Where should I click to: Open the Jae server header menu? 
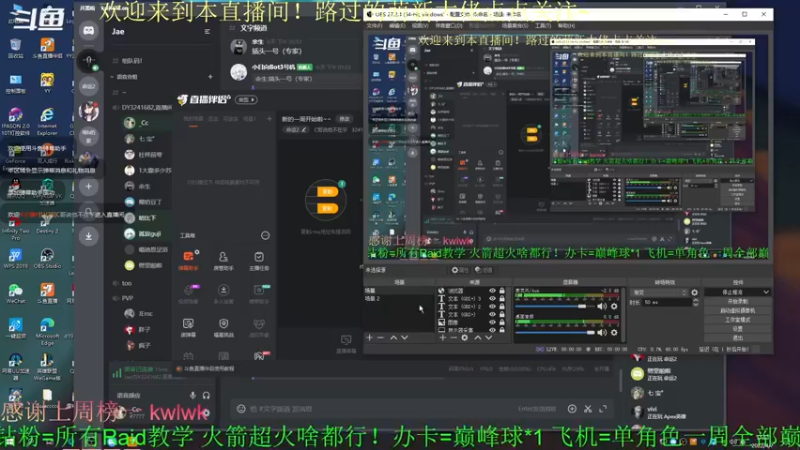tap(207, 32)
